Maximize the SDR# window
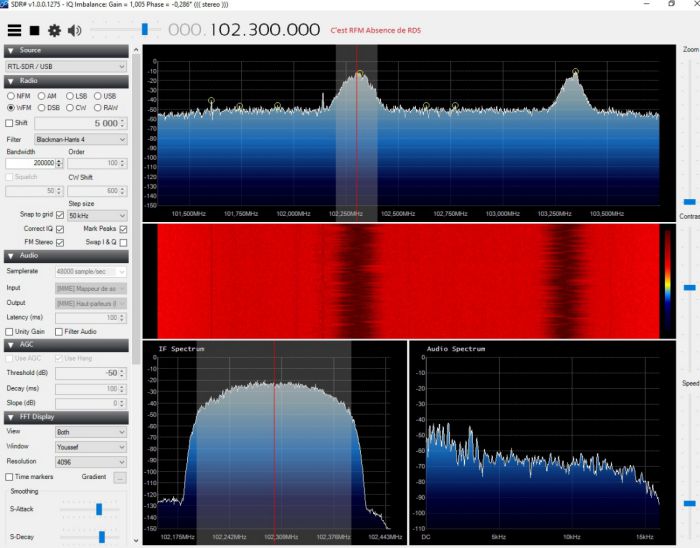The image size is (700, 548). pos(671,4)
